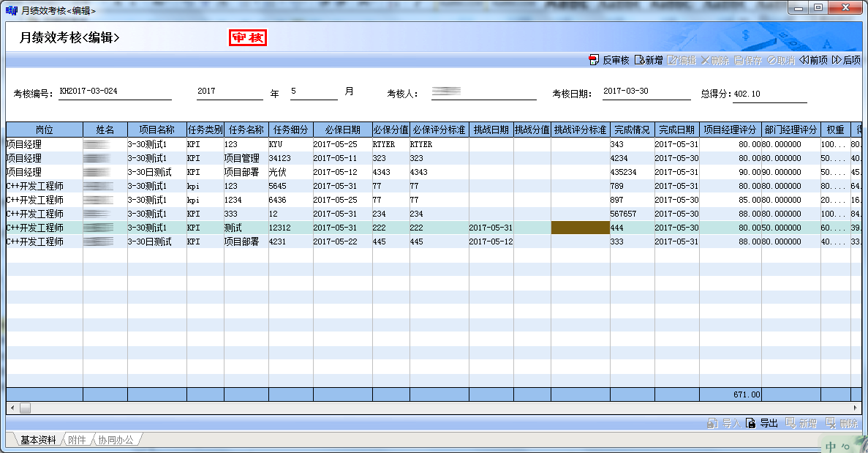The height and width of the screenshot is (453, 868).
Task: Click the 必保日期 column header
Action: [342, 130]
